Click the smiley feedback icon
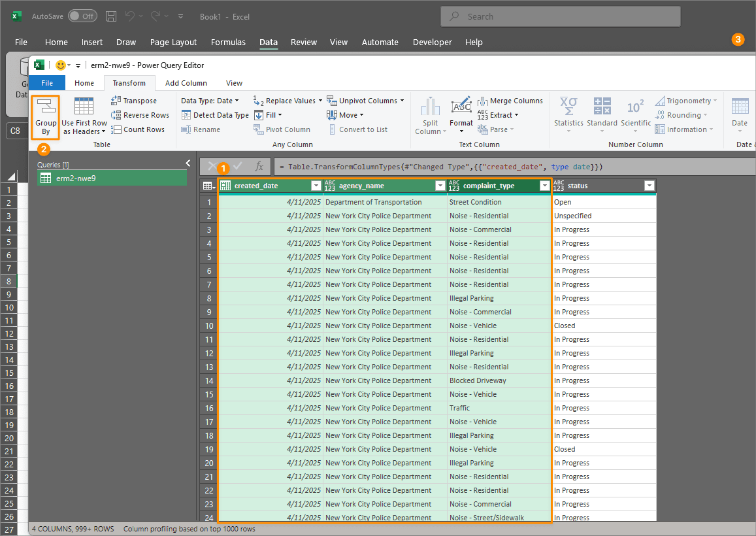 [60, 65]
